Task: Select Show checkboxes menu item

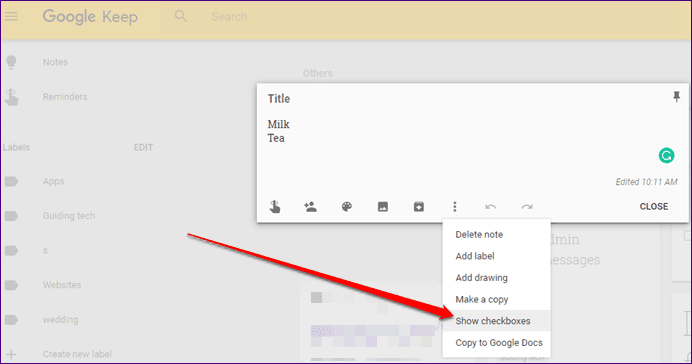Action: [x=496, y=321]
